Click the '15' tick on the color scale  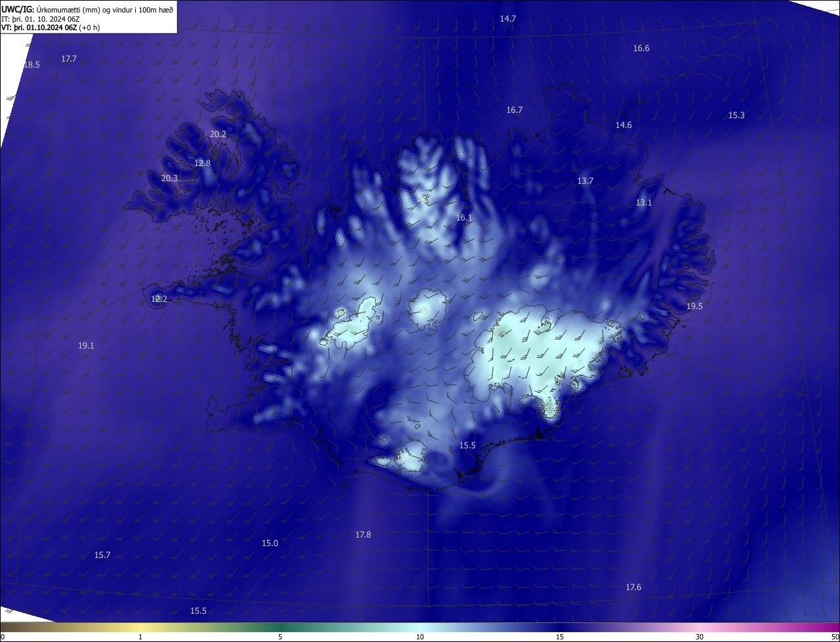click(560, 637)
